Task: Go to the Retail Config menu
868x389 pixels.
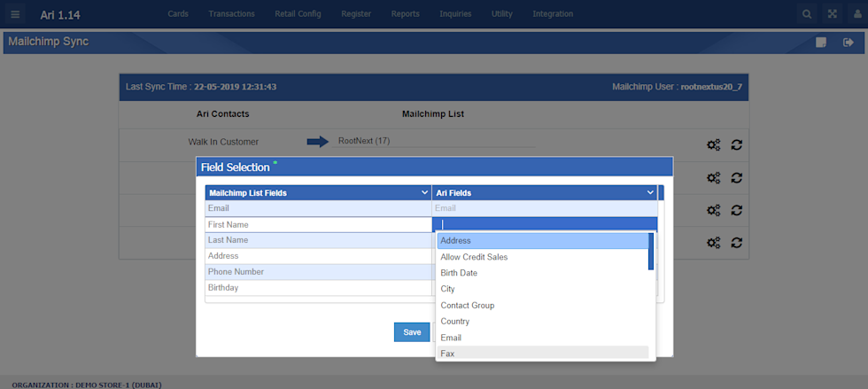Action: point(298,14)
